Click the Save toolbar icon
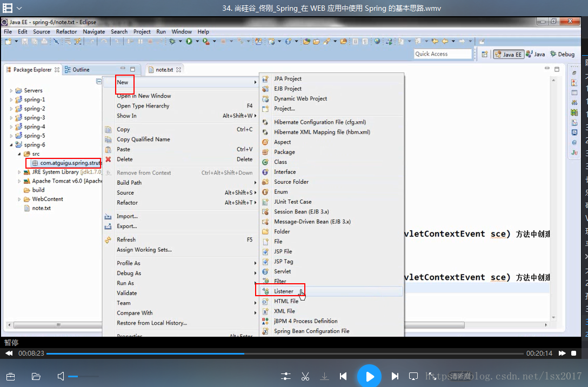 click(25, 42)
